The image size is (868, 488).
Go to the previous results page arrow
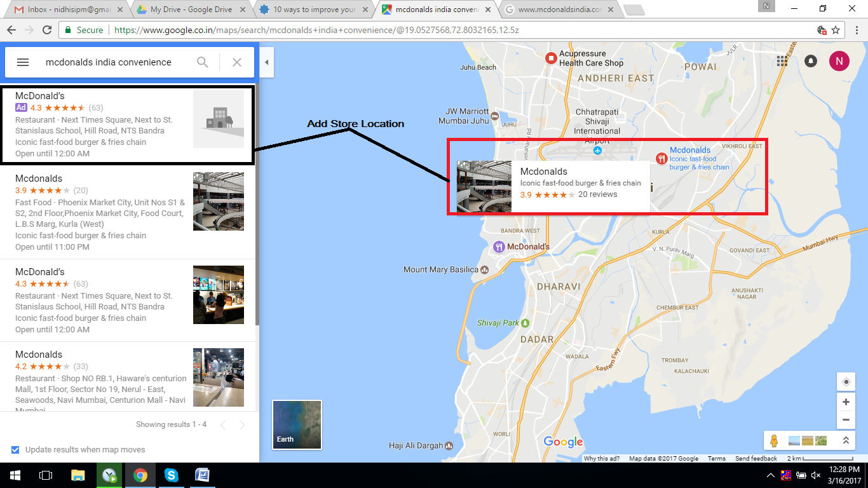tap(223, 425)
